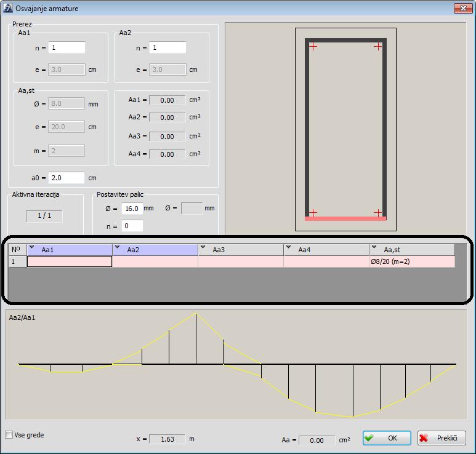Viewport: 476px width, 454px height.
Task: Click the bottom-left red rebar marker
Action: 313,213
